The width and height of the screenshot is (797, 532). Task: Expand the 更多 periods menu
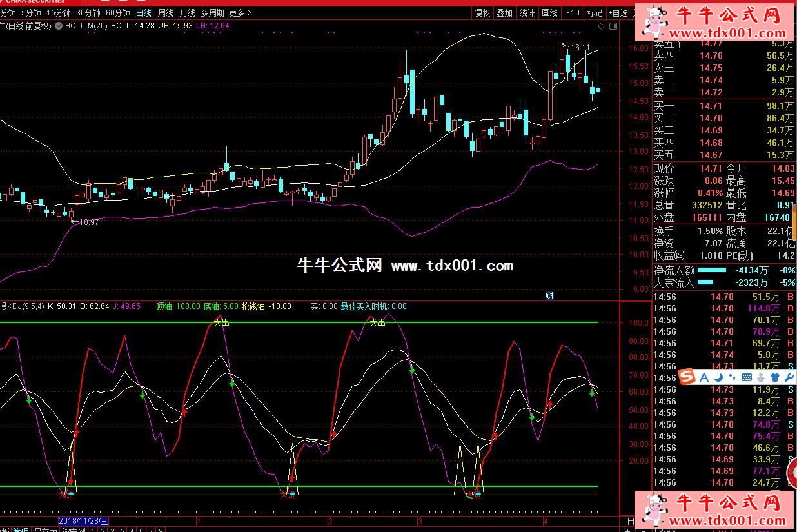click(x=241, y=13)
